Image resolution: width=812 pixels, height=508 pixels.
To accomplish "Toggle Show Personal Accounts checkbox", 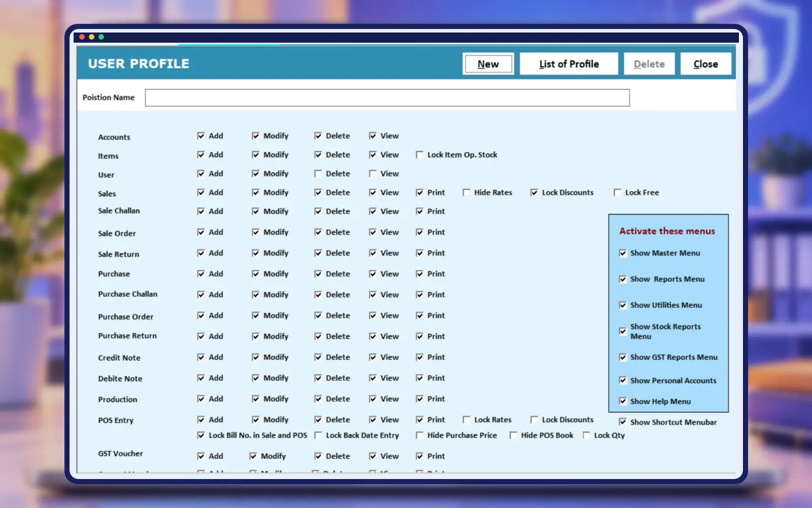I will click(x=623, y=380).
